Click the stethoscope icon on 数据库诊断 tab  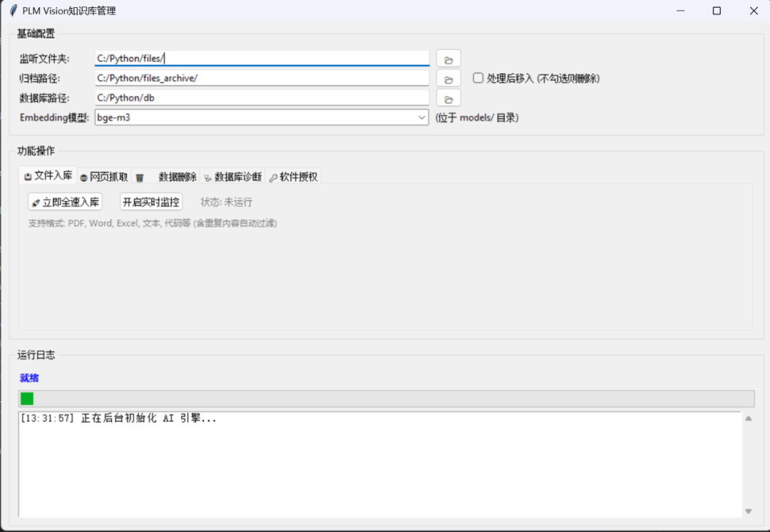point(208,178)
